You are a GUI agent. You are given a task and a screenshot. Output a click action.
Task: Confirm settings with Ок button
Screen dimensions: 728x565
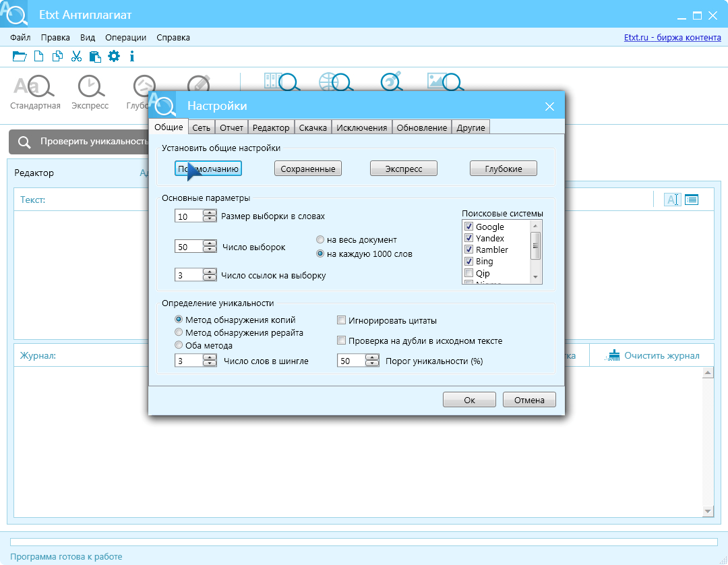pos(469,400)
